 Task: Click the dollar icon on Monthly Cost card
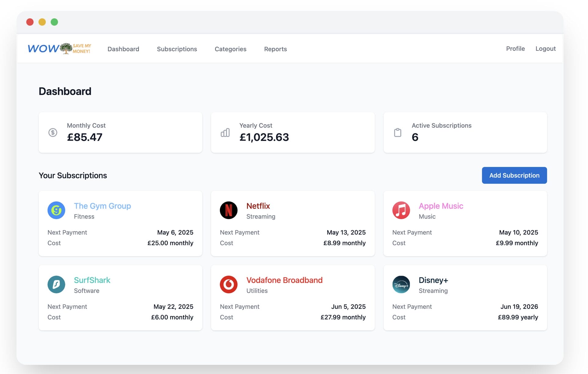[x=53, y=132]
